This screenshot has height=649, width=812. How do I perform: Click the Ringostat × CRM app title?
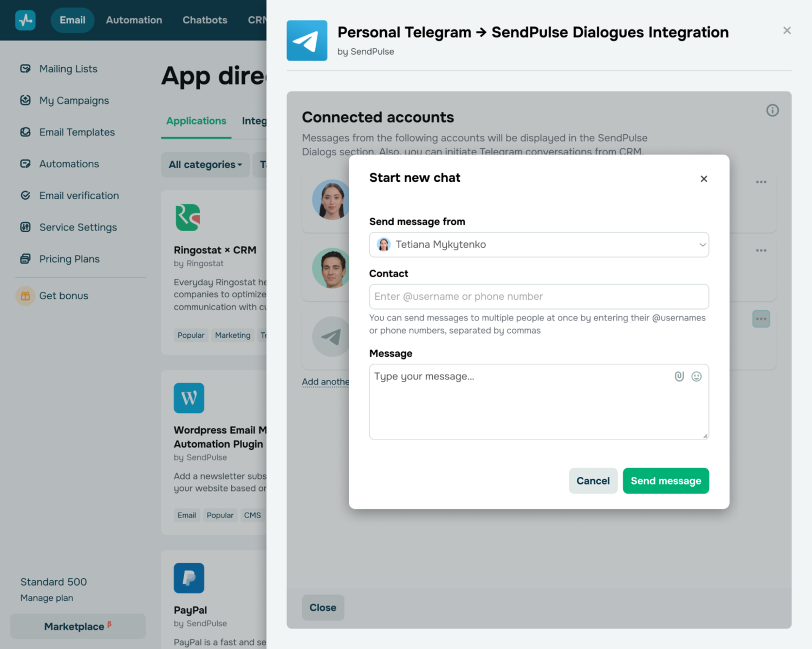pyautogui.click(x=215, y=250)
